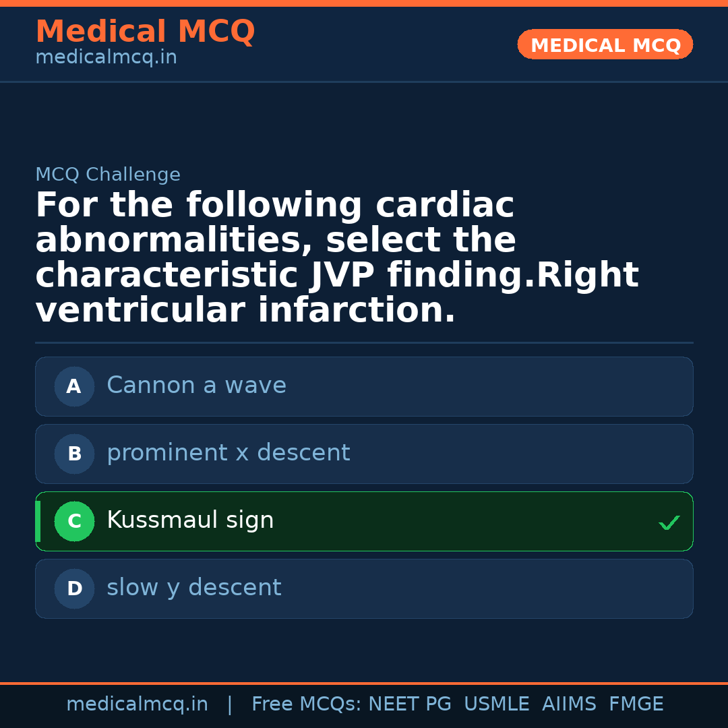The height and width of the screenshot is (728, 728).
Task: Visit the medicalmcq.in link in header
Action: point(106,57)
